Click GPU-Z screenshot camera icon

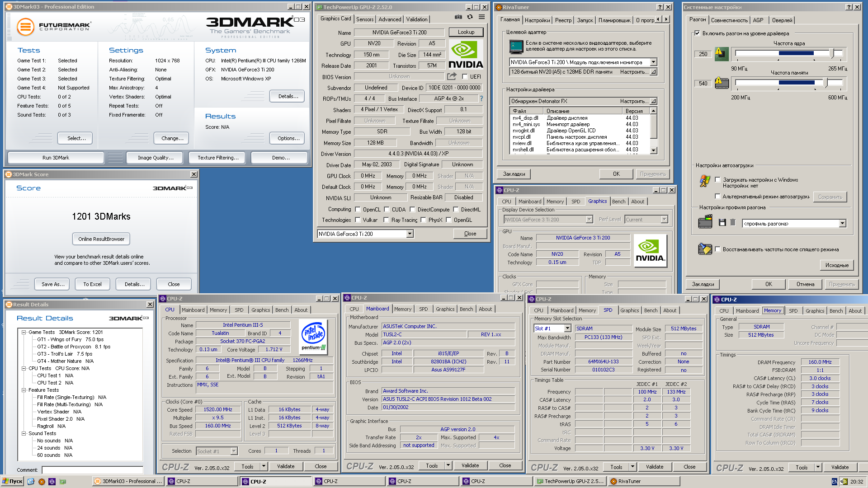pyautogui.click(x=458, y=17)
